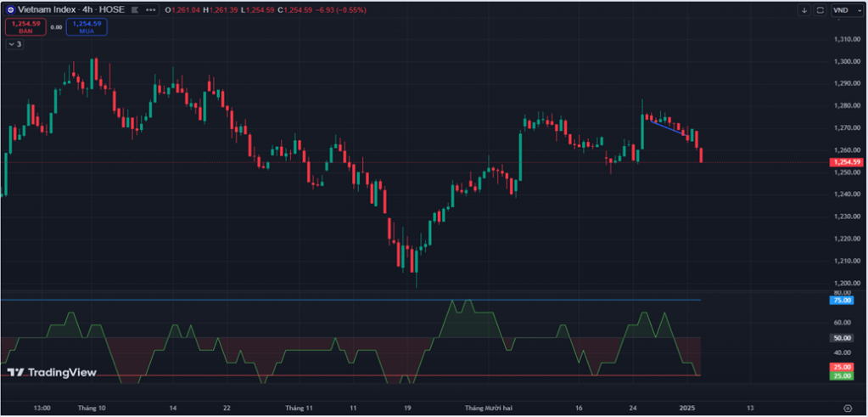Click the down arrow icon near VND
Viewport: 868px width, 417px height.
click(x=804, y=10)
